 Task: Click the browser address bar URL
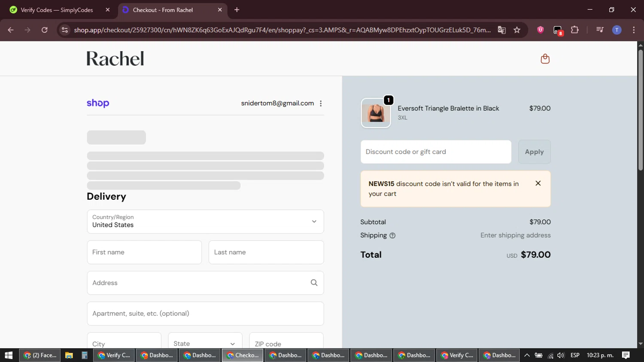(x=282, y=30)
